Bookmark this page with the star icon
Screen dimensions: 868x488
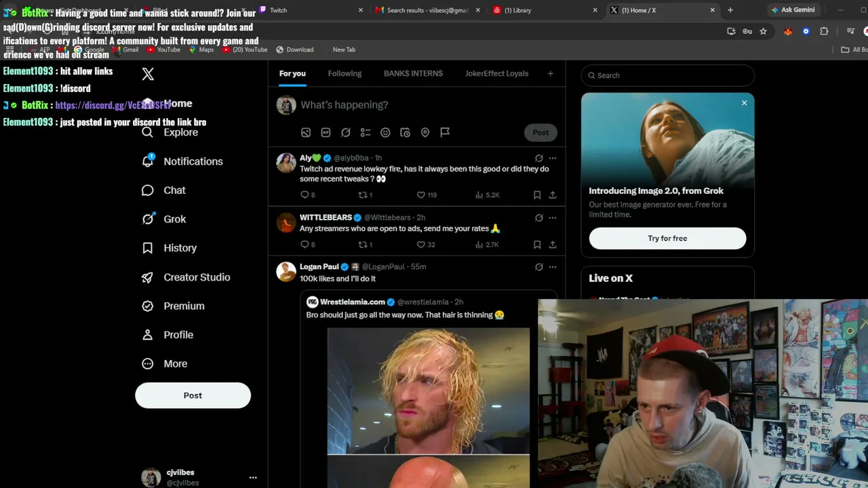click(763, 31)
